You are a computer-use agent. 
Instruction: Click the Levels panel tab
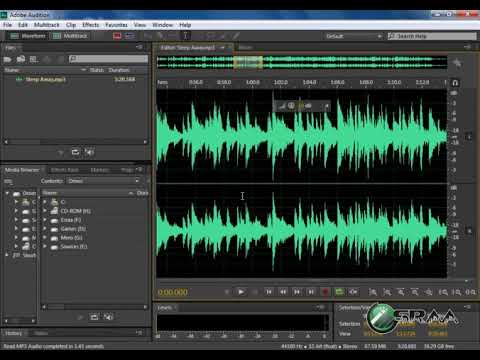165,307
